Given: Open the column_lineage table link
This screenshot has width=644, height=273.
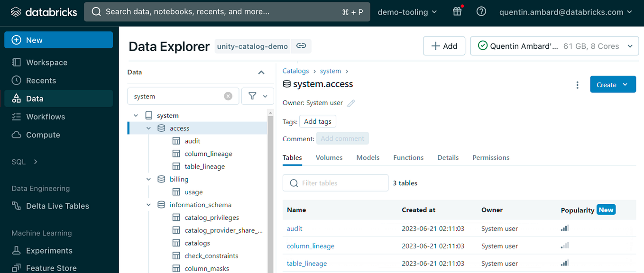Looking at the screenshot, I should [310, 246].
